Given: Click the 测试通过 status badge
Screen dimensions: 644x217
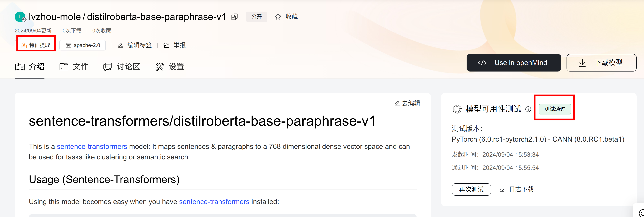Looking at the screenshot, I should click(x=555, y=109).
